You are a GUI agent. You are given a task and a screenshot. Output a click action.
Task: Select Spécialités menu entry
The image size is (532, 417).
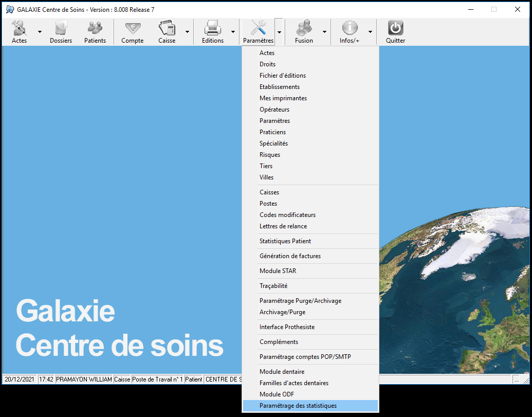coord(310,143)
